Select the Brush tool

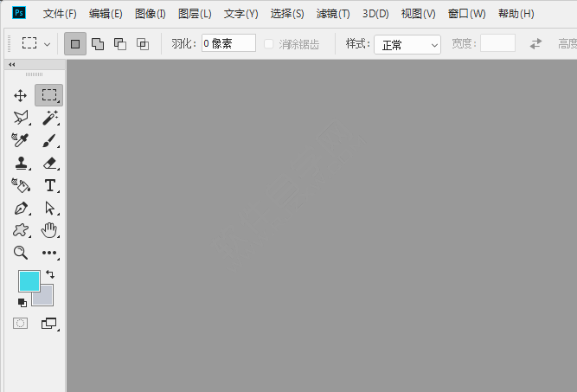(49, 140)
